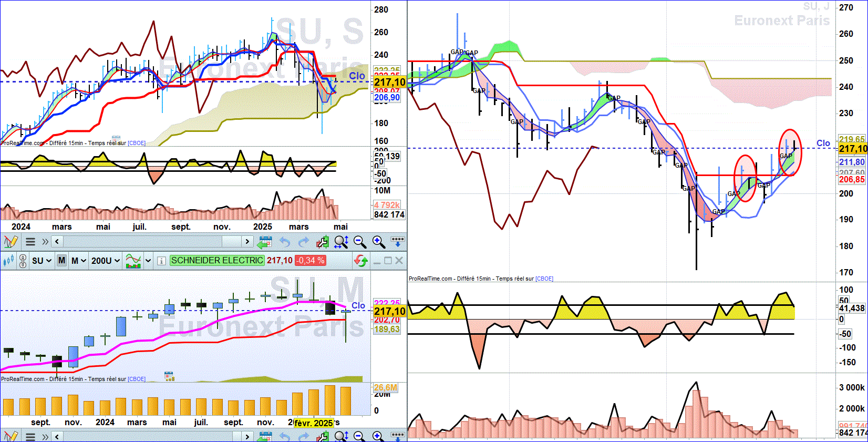Open the 200U units dropdown

106,261
